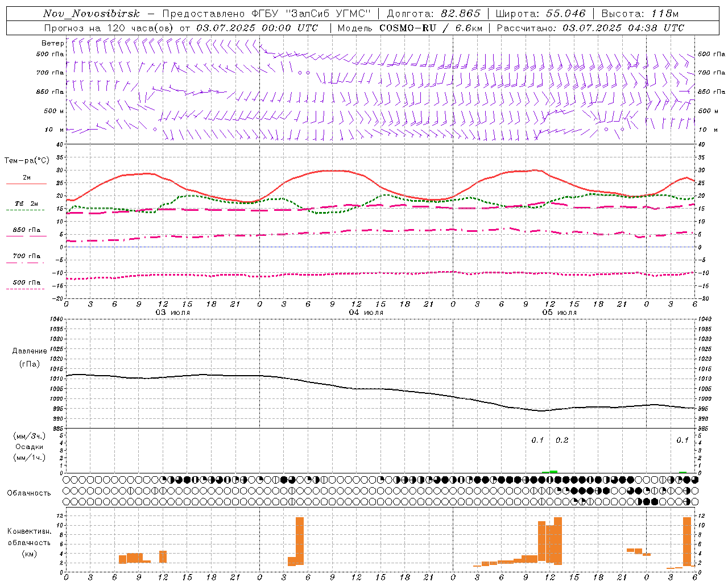Click the '700 гПа' temperature legend entry
This screenshot has height=582, width=728.
click(x=27, y=256)
